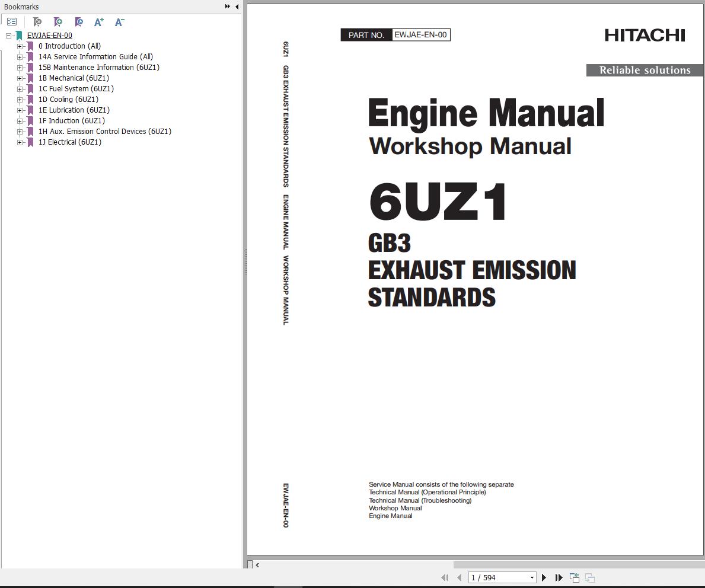Image resolution: width=705 pixels, height=588 pixels.
Task: Click the Bookmarks panel title
Action: click(21, 7)
